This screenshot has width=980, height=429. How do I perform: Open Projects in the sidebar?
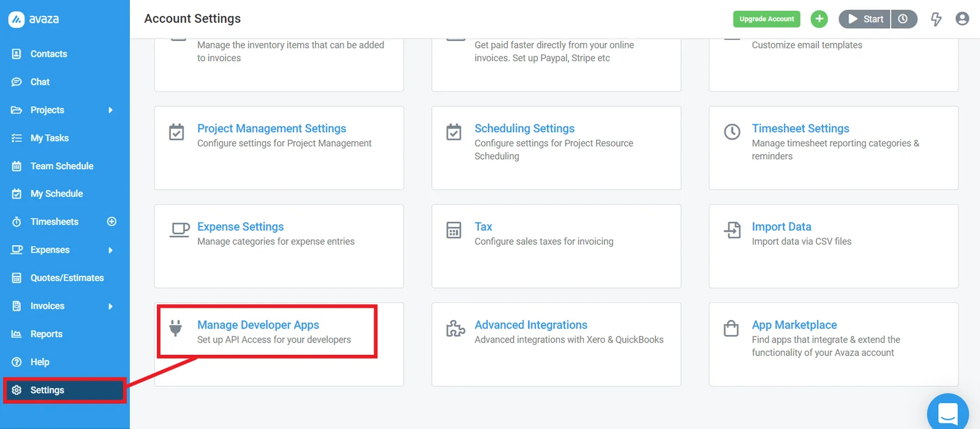[47, 110]
